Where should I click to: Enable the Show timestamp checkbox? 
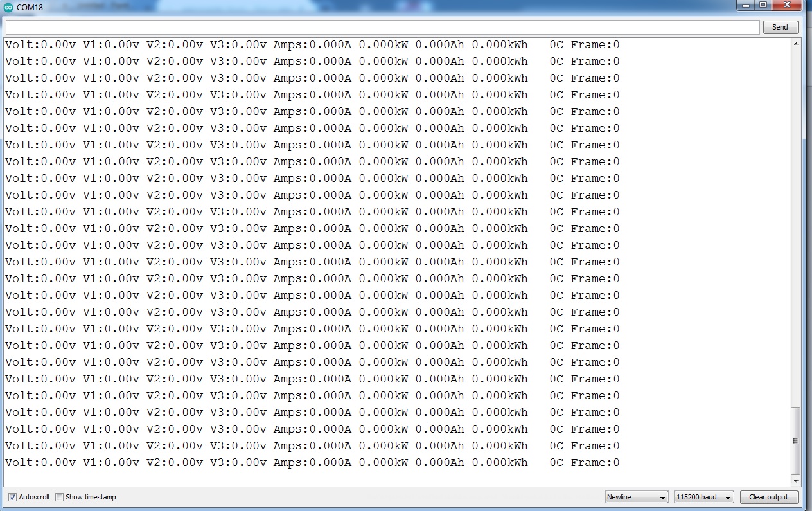click(x=59, y=497)
